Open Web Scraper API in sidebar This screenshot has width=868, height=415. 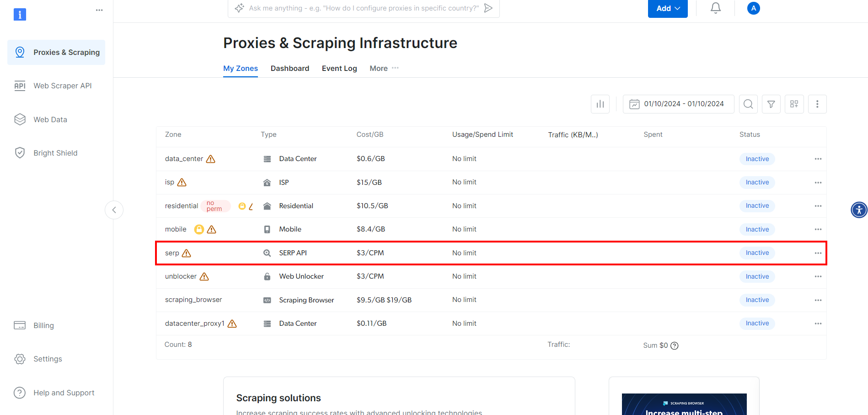pos(62,86)
